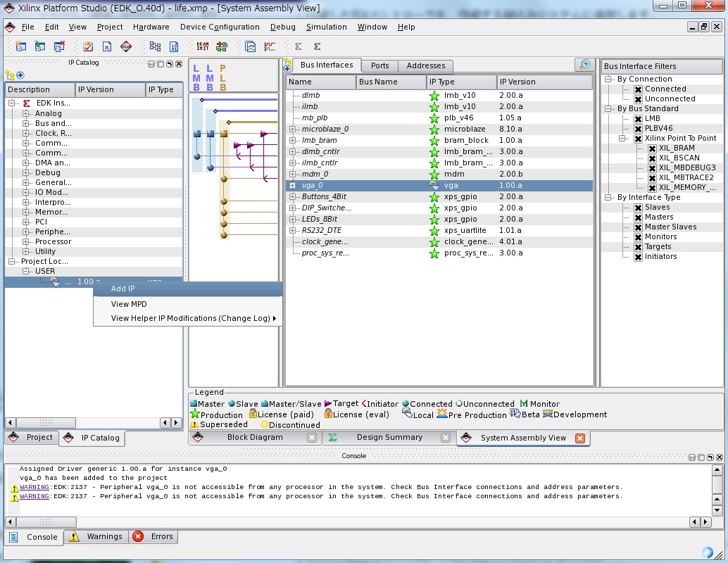Click the first grey sigma toolbar icon
This screenshot has height=563, width=728.
[x=299, y=46]
